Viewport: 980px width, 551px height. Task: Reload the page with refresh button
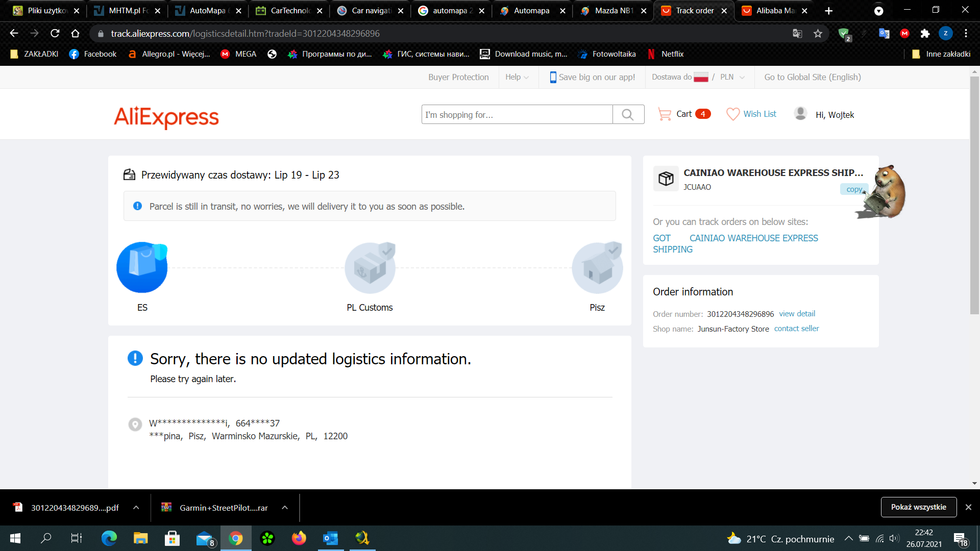click(x=55, y=33)
